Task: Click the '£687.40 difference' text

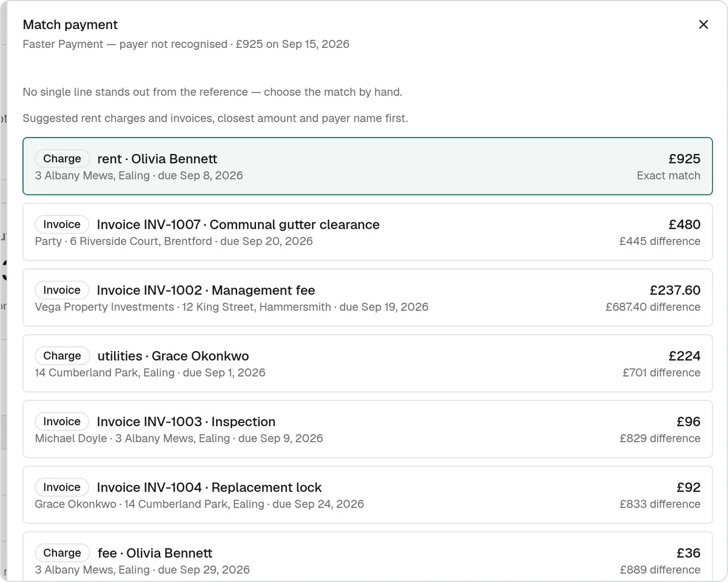Action: (x=653, y=307)
